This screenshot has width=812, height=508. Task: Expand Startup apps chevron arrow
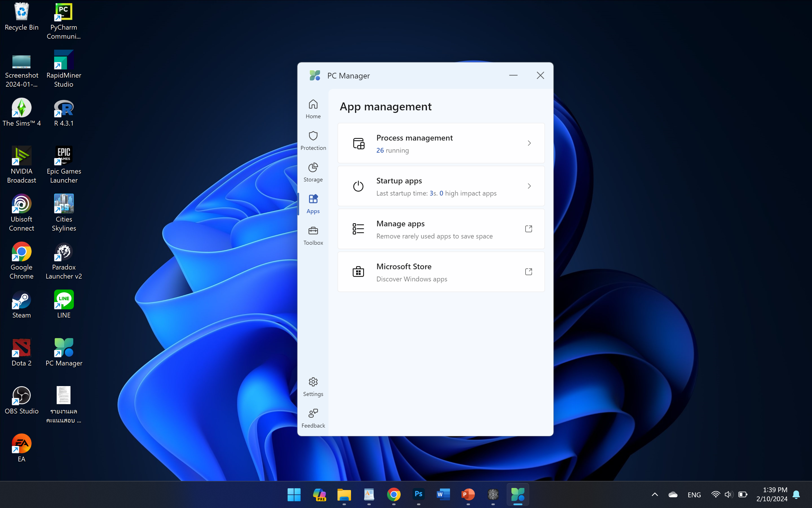(529, 186)
